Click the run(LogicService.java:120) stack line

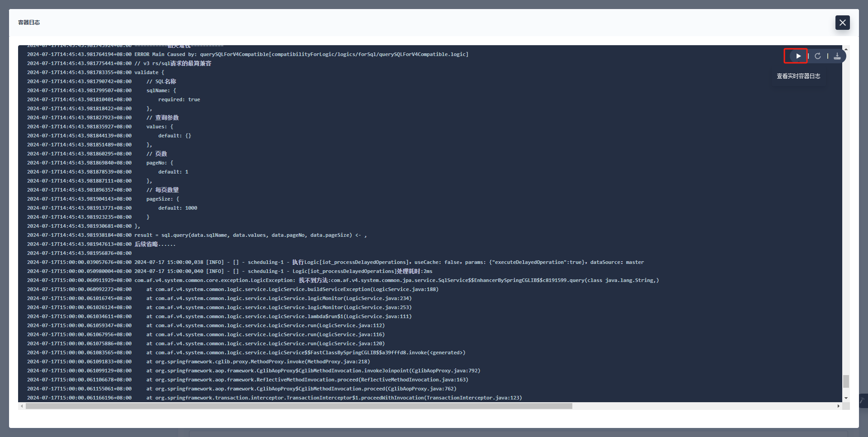click(x=206, y=343)
